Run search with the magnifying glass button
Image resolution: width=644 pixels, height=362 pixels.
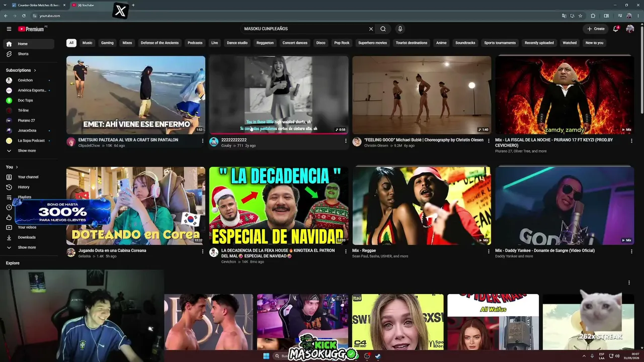pos(383,29)
